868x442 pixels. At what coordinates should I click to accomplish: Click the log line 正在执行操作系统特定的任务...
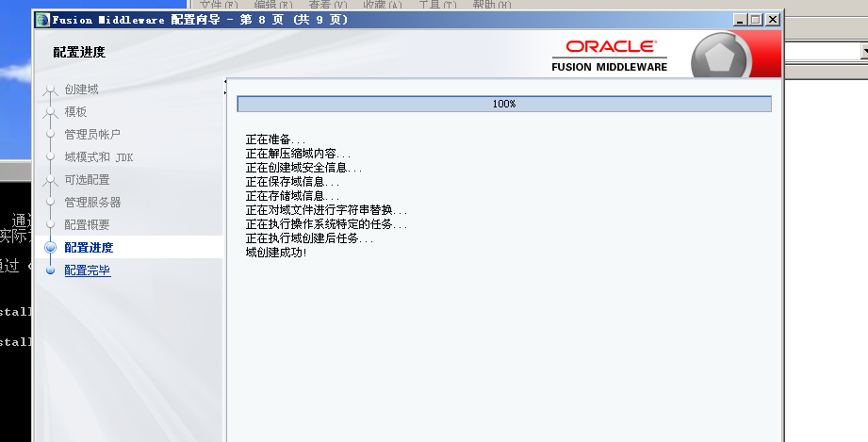(x=327, y=224)
